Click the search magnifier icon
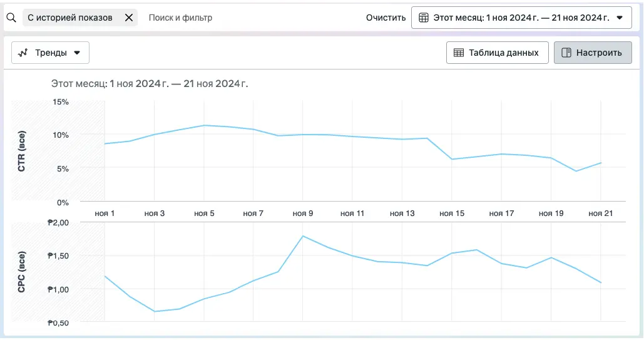 click(x=11, y=18)
